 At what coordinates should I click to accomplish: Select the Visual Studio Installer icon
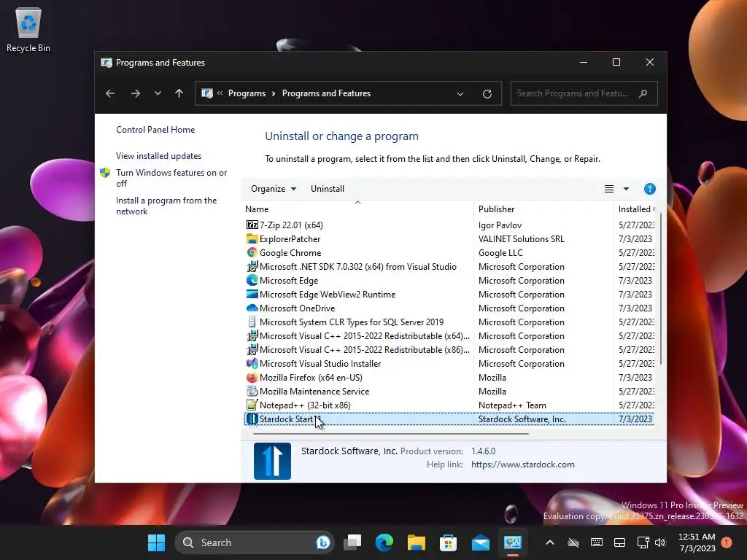(252, 363)
